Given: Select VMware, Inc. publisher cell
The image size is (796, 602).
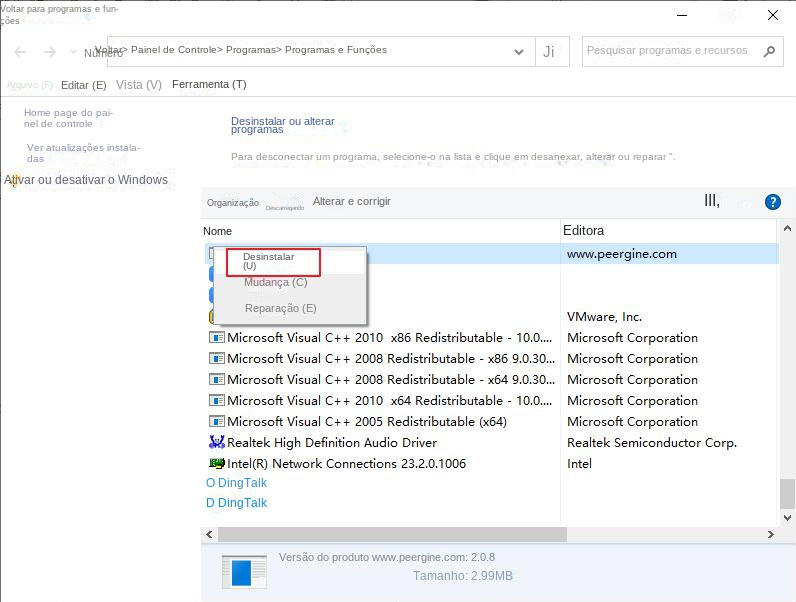Looking at the screenshot, I should [x=604, y=317].
